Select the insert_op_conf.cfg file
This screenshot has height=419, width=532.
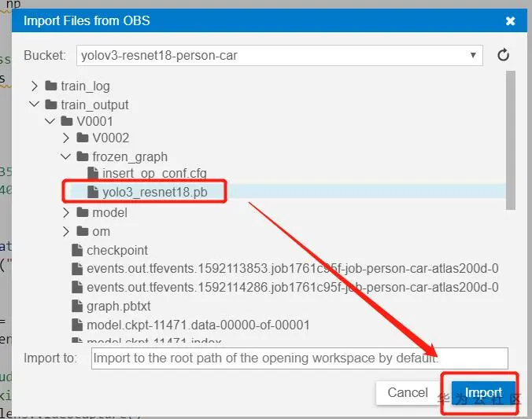click(x=154, y=173)
